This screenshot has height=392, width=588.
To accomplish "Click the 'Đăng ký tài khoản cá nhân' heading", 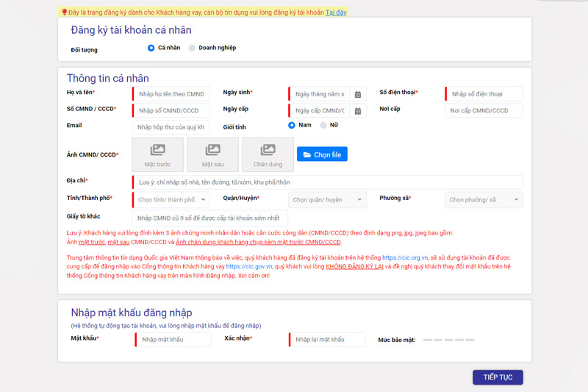I will pyautogui.click(x=131, y=30).
